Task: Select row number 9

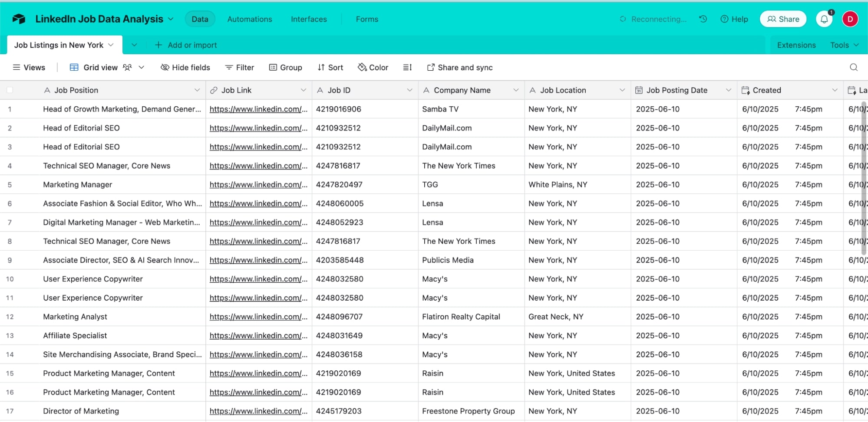Action: (x=10, y=260)
